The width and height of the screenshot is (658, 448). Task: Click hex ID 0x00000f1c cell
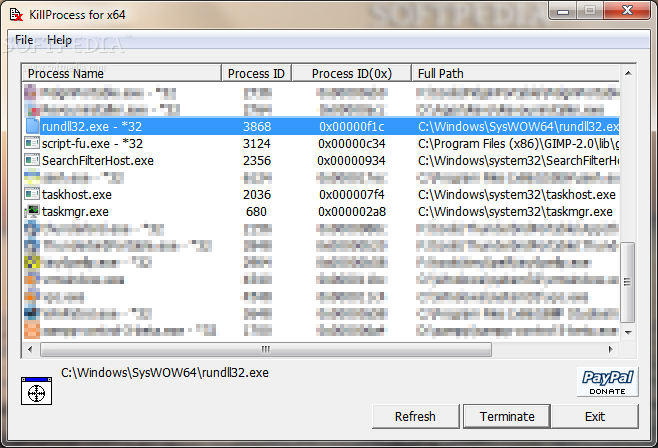coord(352,126)
